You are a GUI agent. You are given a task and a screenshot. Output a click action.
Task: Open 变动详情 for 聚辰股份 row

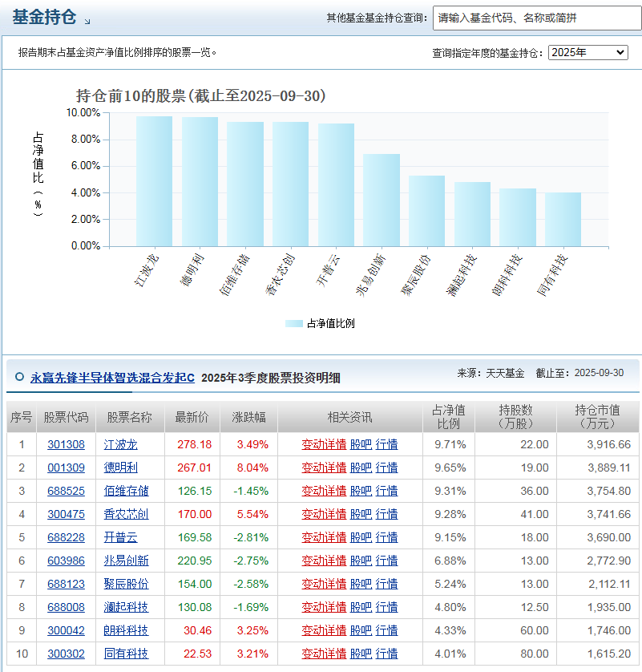324,584
